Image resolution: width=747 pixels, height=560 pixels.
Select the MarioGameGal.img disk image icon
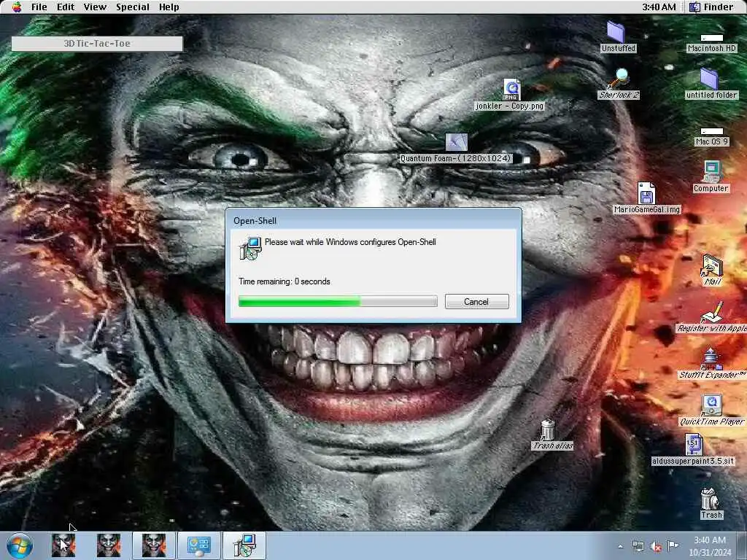pos(646,192)
